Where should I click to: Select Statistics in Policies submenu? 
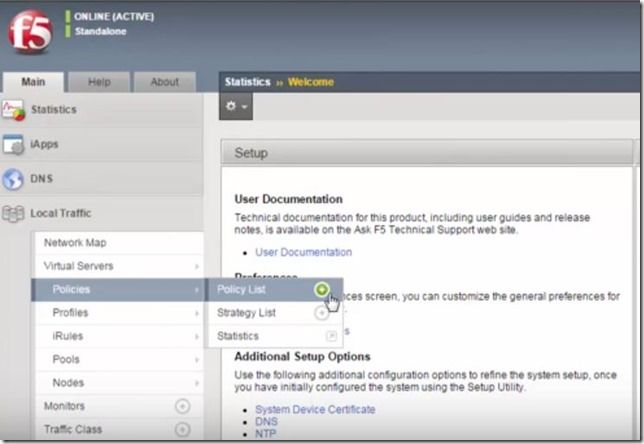coord(238,336)
